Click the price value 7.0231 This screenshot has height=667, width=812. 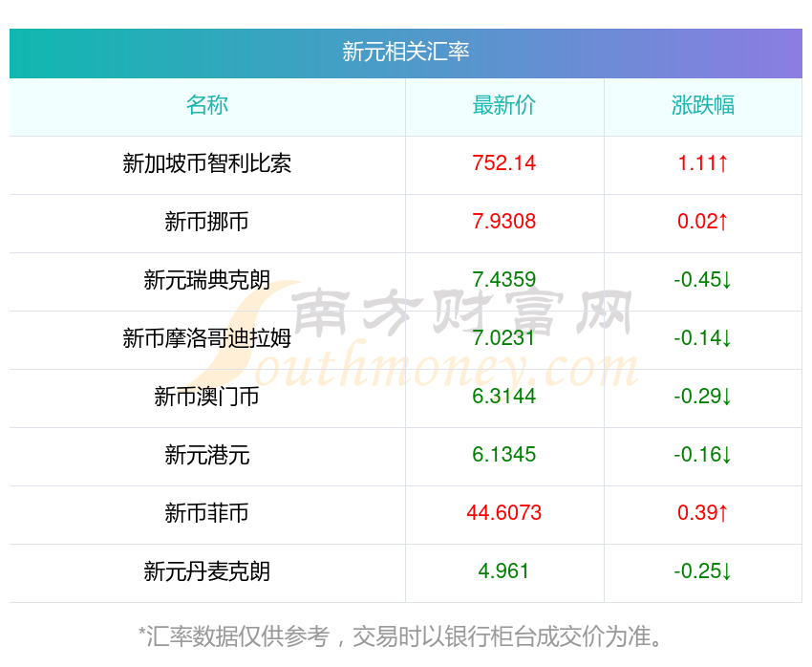pyautogui.click(x=503, y=338)
